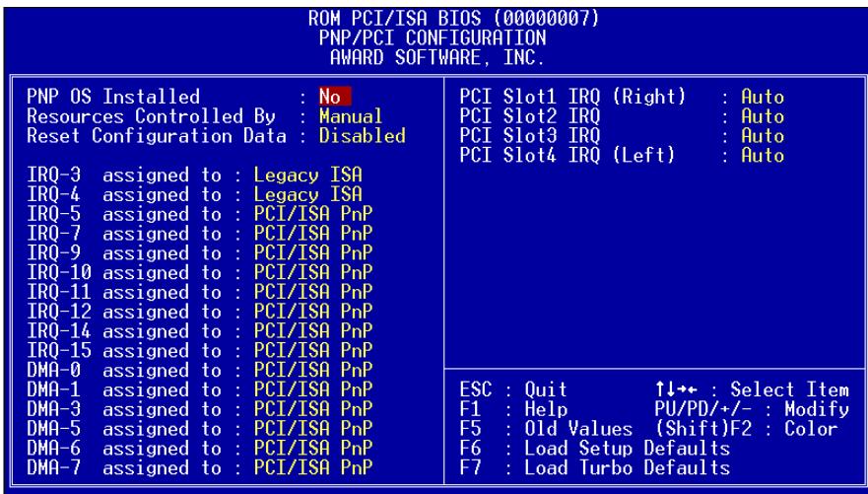
Task: Select IRQ-9 PCI/ISA PnP setting
Action: pos(313,253)
